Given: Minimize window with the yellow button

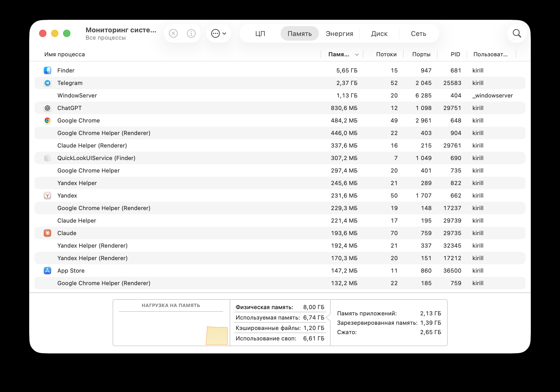Looking at the screenshot, I should click(55, 33).
